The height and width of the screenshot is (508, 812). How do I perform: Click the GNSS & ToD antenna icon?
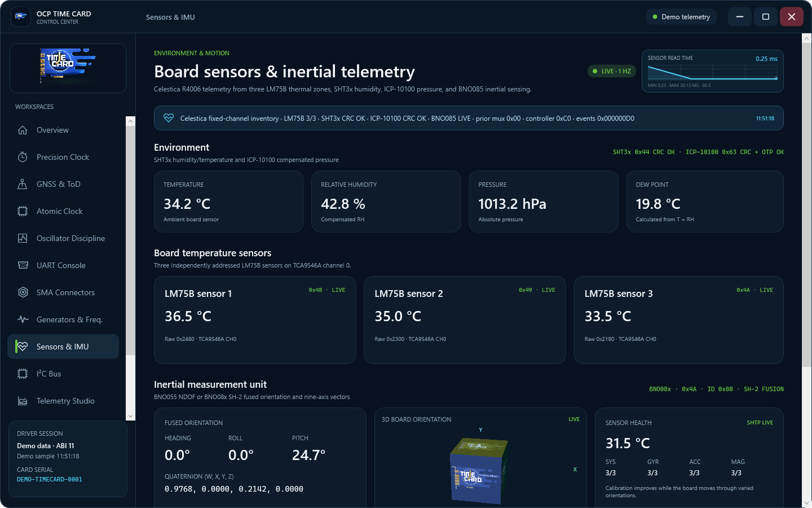pos(23,184)
